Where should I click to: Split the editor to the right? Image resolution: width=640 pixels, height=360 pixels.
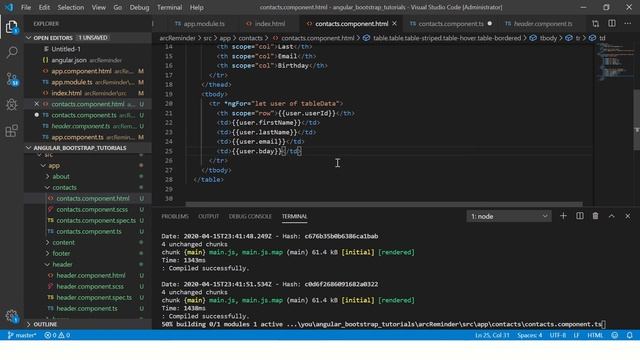coord(612,24)
